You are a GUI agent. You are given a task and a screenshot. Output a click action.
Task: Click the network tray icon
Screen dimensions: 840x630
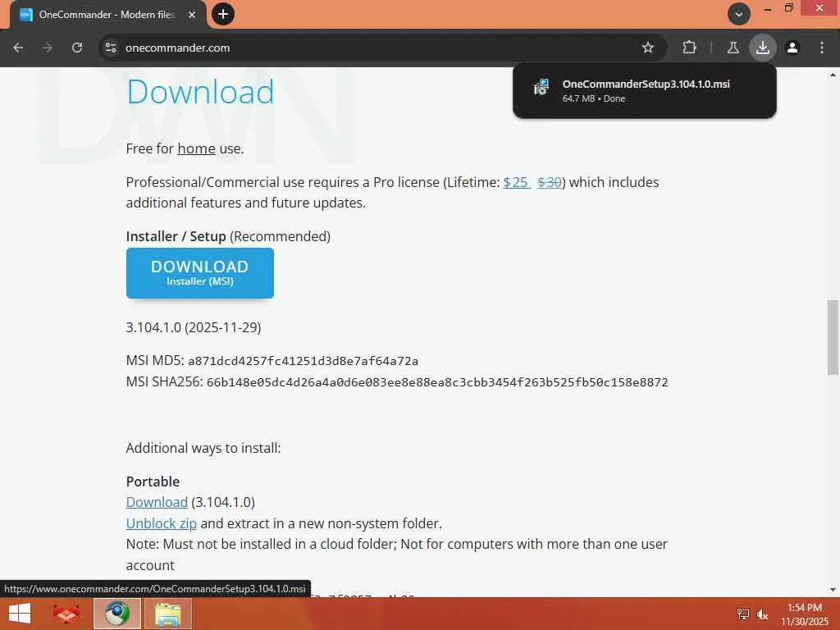pos(742,614)
